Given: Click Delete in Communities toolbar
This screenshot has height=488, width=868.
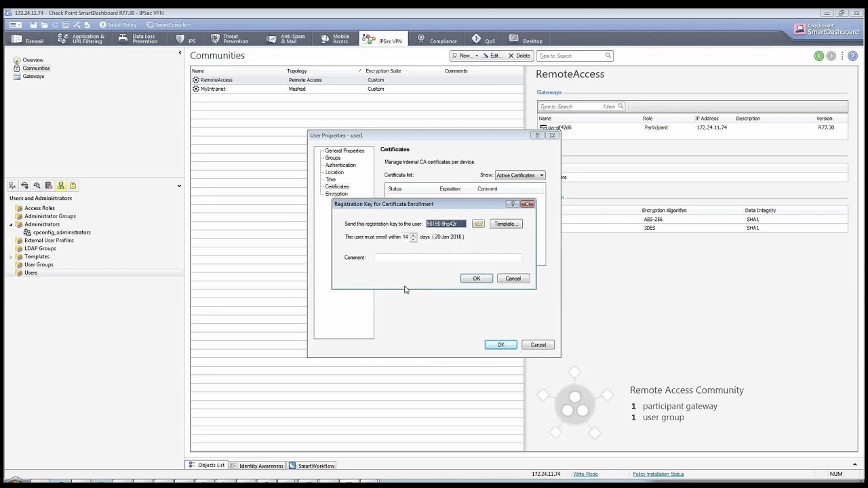Looking at the screenshot, I should click(519, 56).
